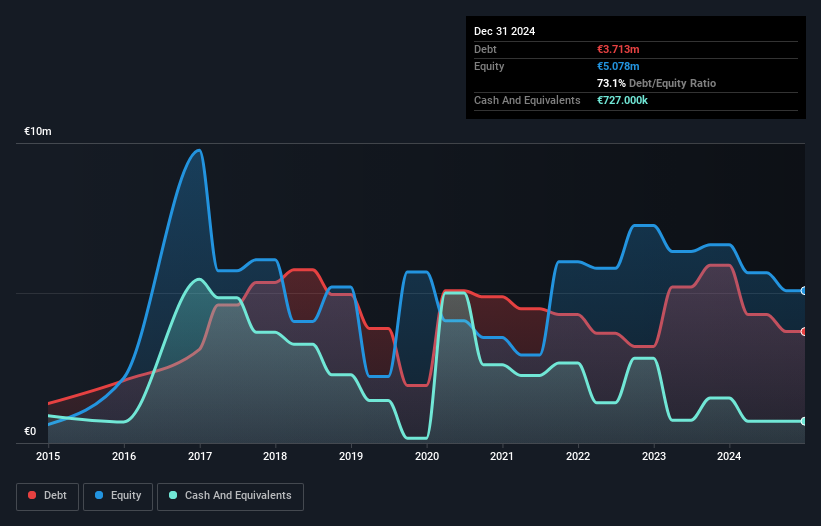Viewport: 821px width, 526px height.
Task: Click the 2024 x-axis label
Action: click(x=729, y=456)
